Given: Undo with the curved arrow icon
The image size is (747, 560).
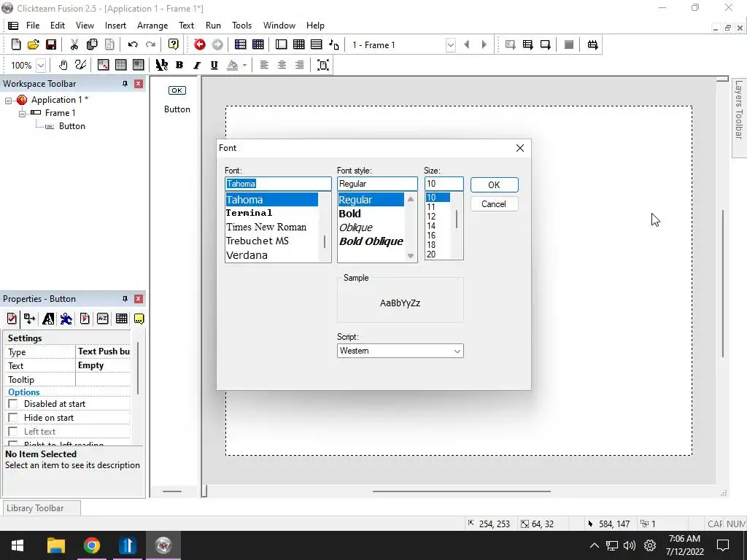Looking at the screenshot, I should pos(133,44).
